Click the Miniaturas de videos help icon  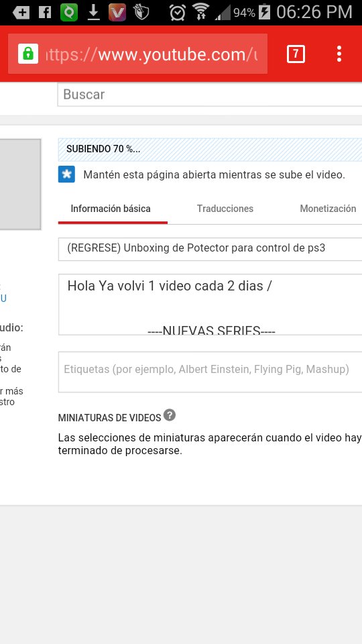(x=170, y=415)
